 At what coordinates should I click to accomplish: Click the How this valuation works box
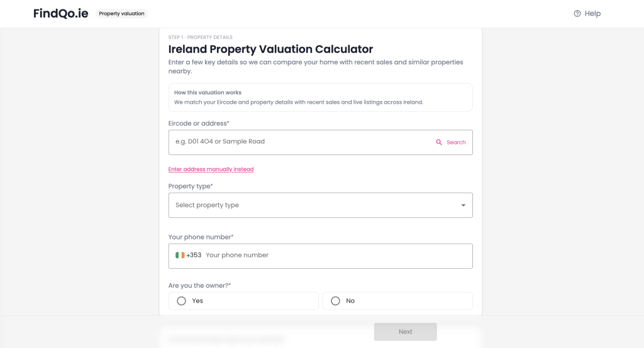[x=320, y=97]
